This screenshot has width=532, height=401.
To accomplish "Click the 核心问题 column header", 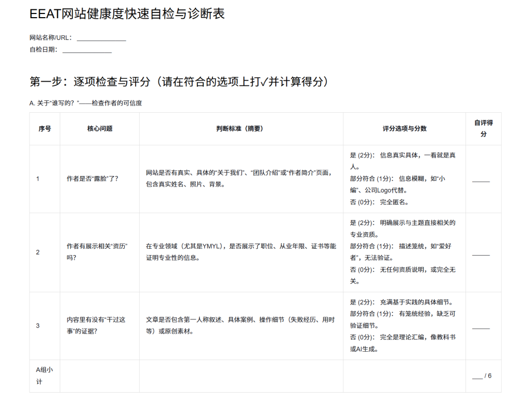I will pos(99,129).
